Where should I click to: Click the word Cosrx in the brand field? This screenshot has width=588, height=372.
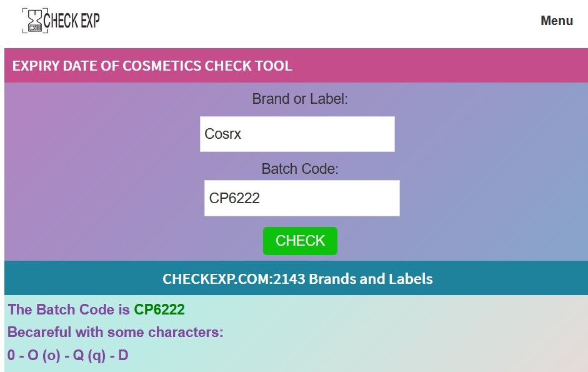pos(223,134)
